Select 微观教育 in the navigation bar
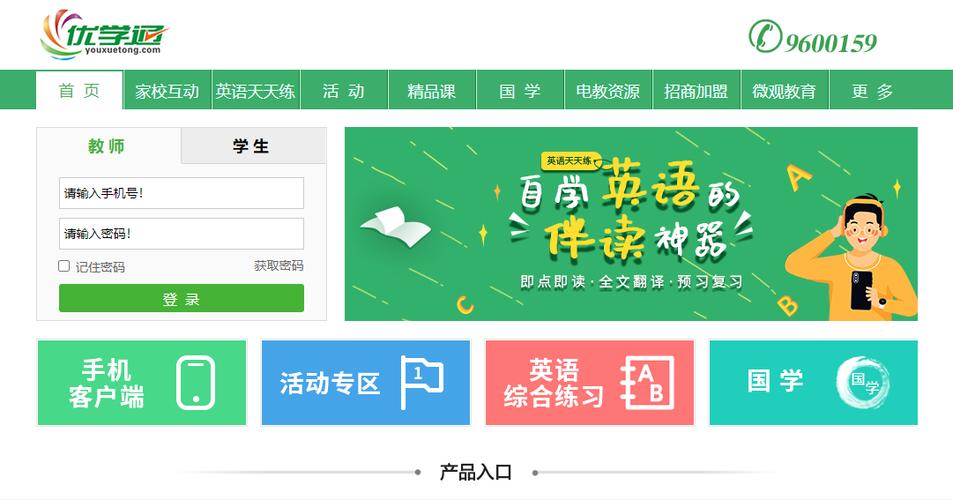The image size is (953, 500). (x=785, y=91)
